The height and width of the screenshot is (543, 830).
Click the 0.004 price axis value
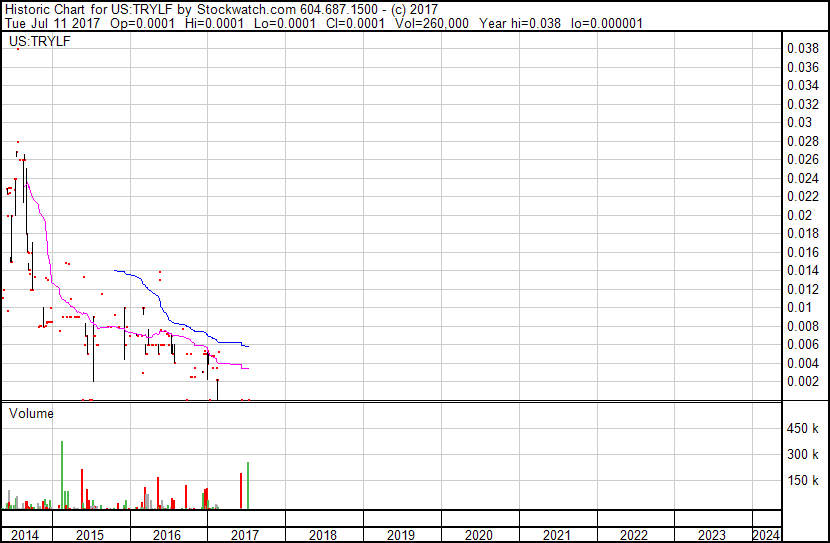click(803, 364)
